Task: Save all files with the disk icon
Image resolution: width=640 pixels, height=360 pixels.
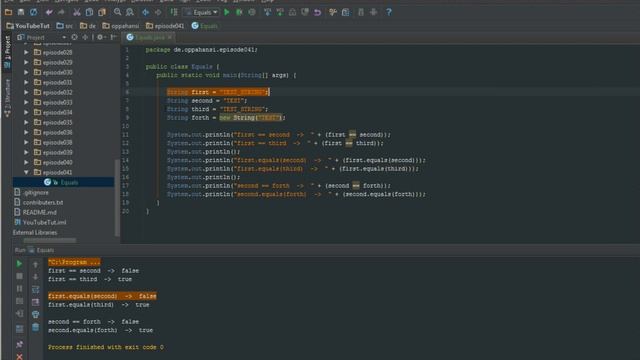Action: (x=21, y=12)
